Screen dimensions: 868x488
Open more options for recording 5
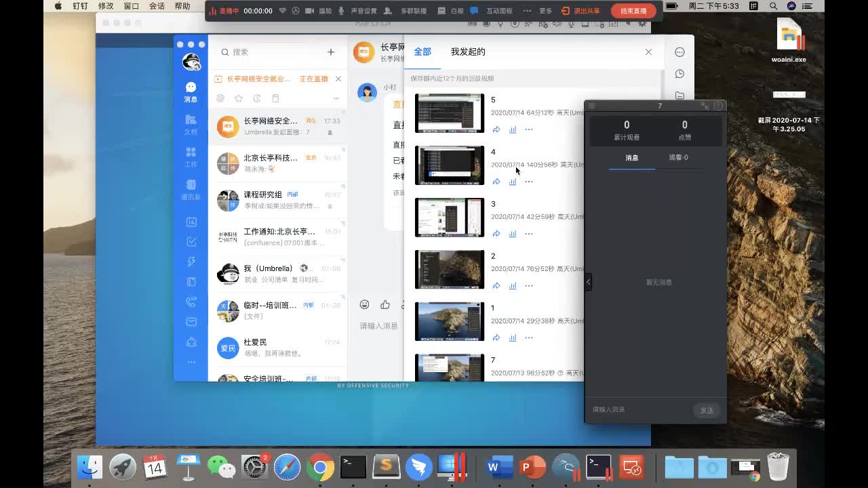coord(529,129)
